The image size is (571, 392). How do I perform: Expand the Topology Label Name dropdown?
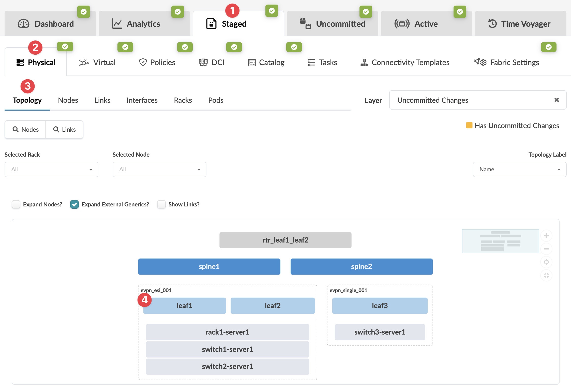tap(519, 169)
